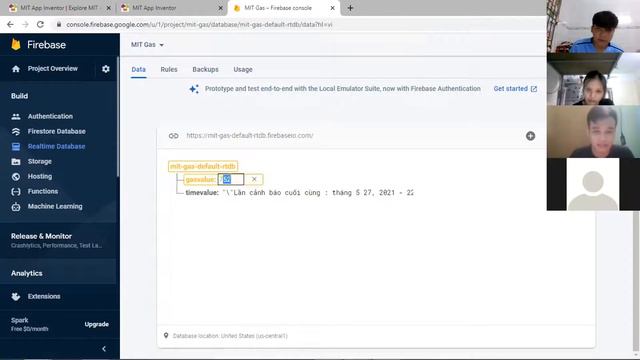Click second participant video thumbnail

[x=593, y=79]
